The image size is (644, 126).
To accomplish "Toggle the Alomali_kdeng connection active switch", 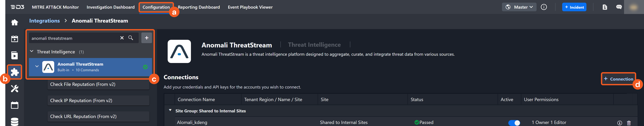I will click(x=514, y=123).
